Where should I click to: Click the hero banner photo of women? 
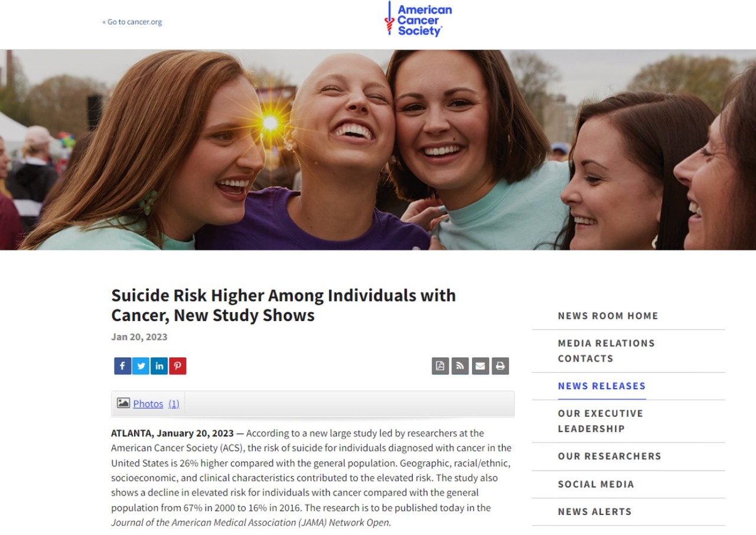378,150
